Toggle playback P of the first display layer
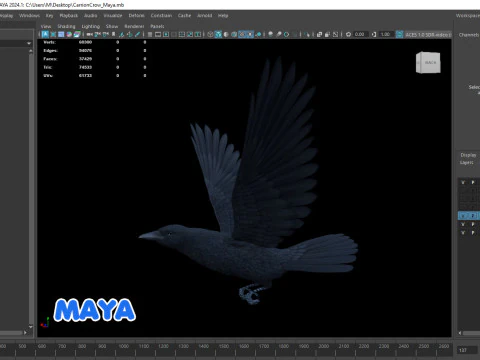The height and width of the screenshot is (360, 480). pyautogui.click(x=473, y=182)
